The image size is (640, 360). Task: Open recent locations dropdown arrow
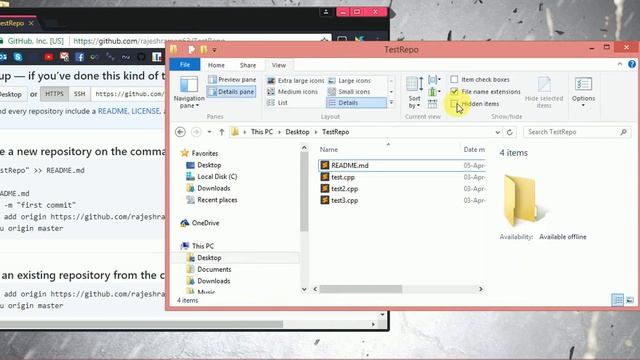(x=209, y=132)
